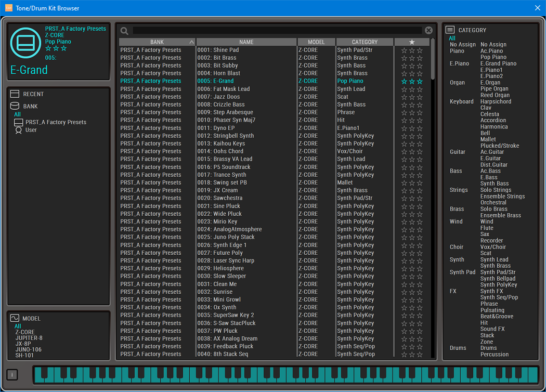Sort by CATEGORY column header
This screenshot has width=546, height=392.
(x=365, y=42)
